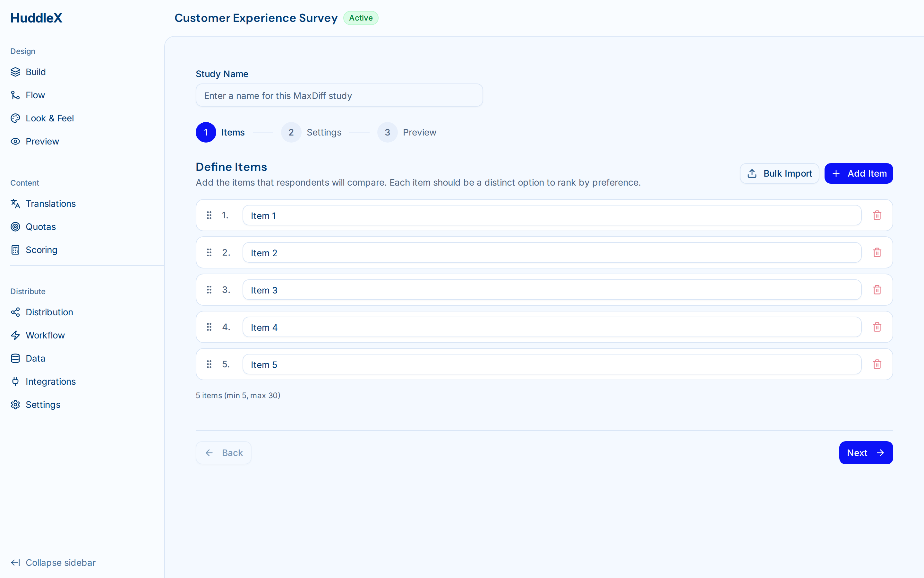This screenshot has width=924, height=578.
Task: Click the Item 2 text field
Action: pos(552,253)
